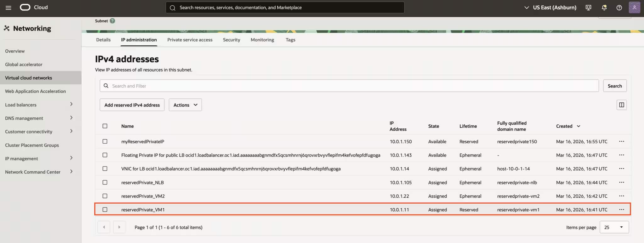This screenshot has height=243, width=644.
Task: Click the Name column header
Action: click(x=127, y=126)
